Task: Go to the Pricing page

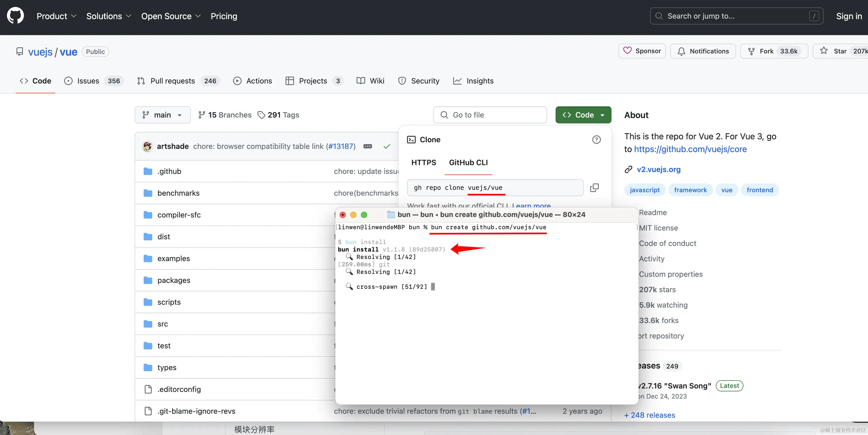Action: 224,16
